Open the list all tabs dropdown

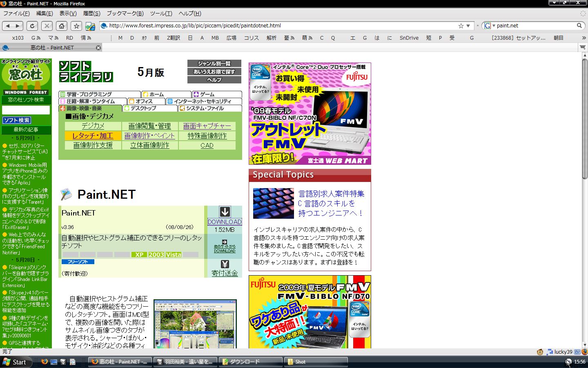[583, 47]
